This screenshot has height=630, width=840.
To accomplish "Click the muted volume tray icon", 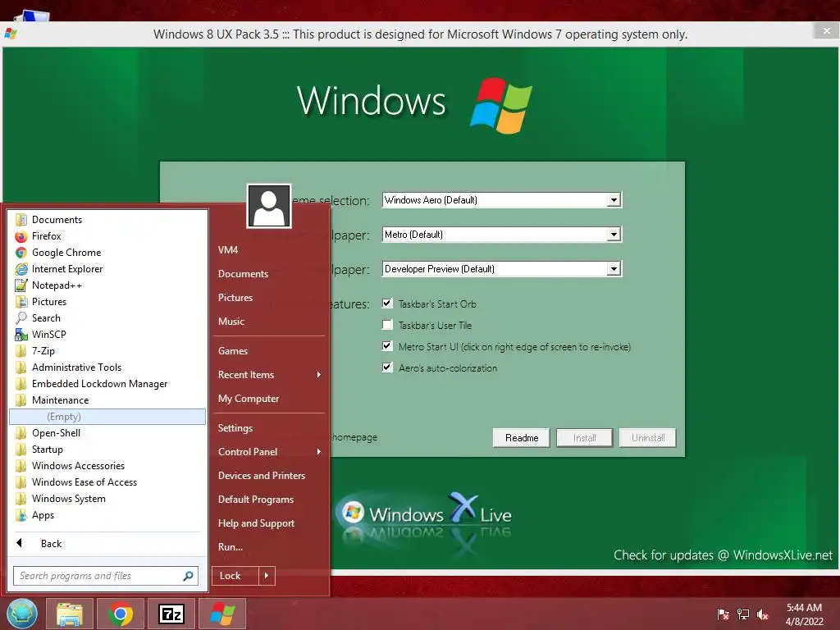I will click(x=763, y=614).
